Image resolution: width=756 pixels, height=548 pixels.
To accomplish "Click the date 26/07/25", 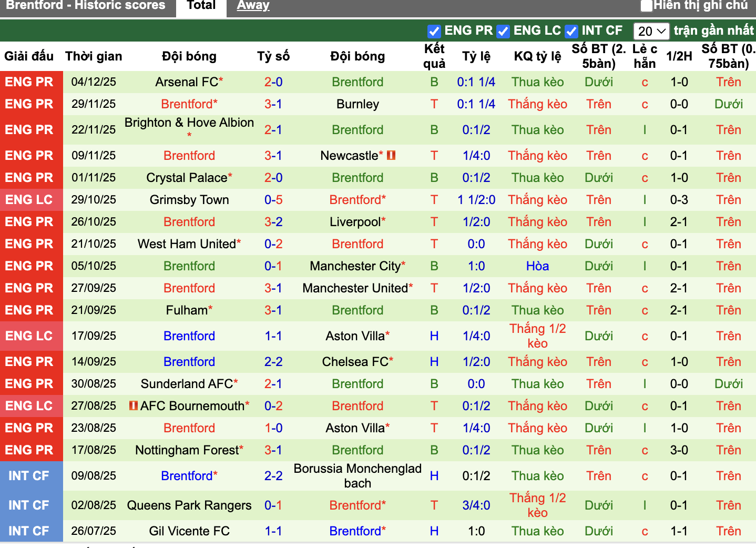I will click(94, 531).
